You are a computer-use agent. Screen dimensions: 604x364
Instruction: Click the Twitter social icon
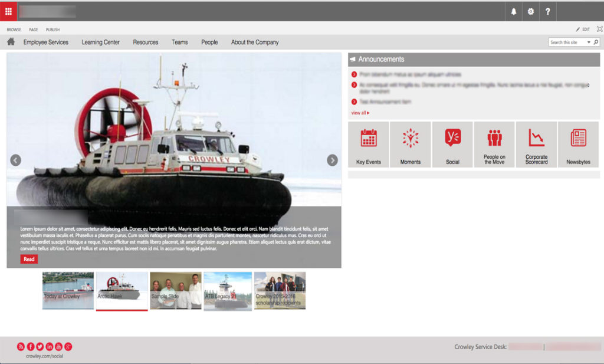coord(40,347)
